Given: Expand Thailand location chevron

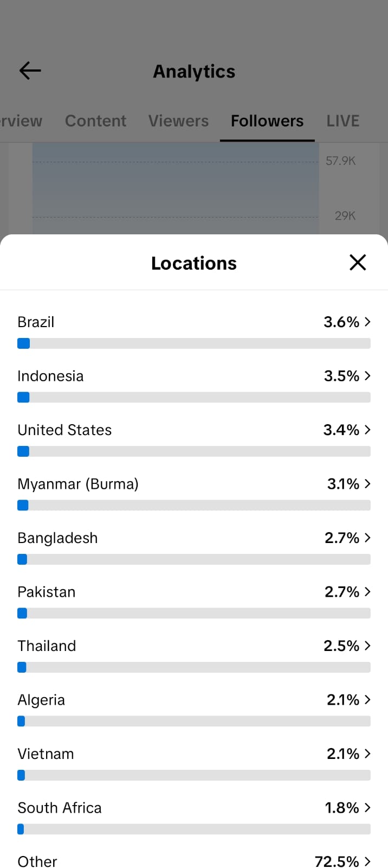Looking at the screenshot, I should click(367, 646).
